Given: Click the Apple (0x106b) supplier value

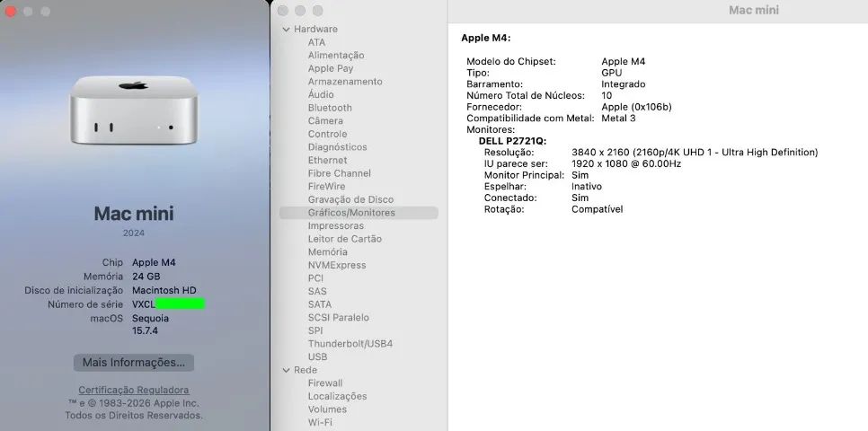Looking at the screenshot, I should 636,107.
